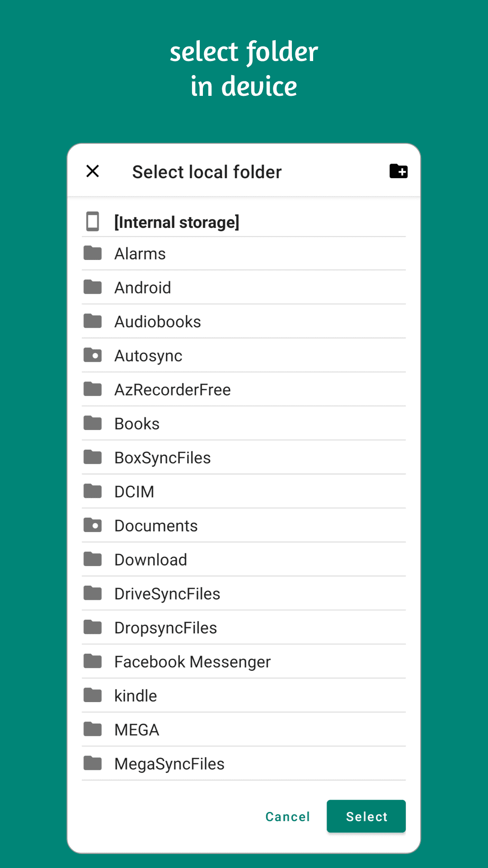The width and height of the screenshot is (488, 868).
Task: Navigate into the MegaSyncFiles folder
Action: click(169, 763)
